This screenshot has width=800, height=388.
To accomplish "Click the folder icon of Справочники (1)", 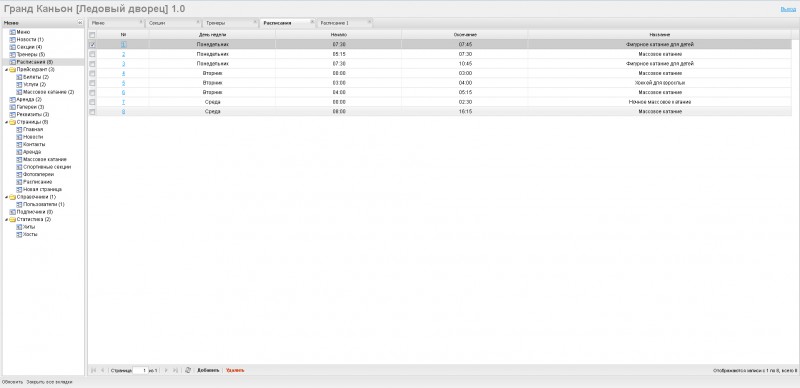I will click(x=12, y=197).
